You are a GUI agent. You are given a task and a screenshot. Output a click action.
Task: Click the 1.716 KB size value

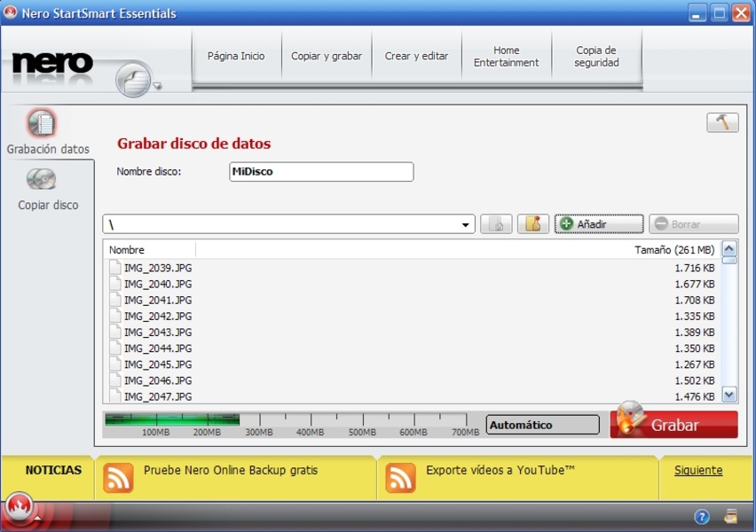point(694,268)
